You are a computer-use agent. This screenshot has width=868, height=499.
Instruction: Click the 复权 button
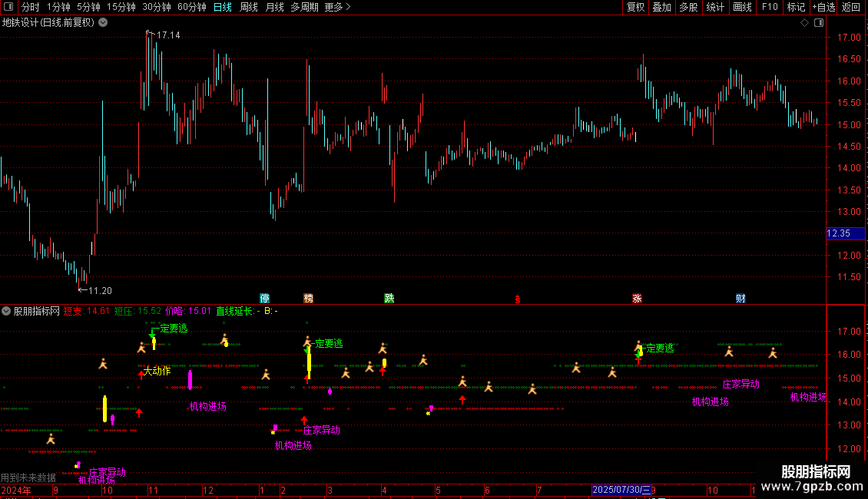click(x=635, y=7)
